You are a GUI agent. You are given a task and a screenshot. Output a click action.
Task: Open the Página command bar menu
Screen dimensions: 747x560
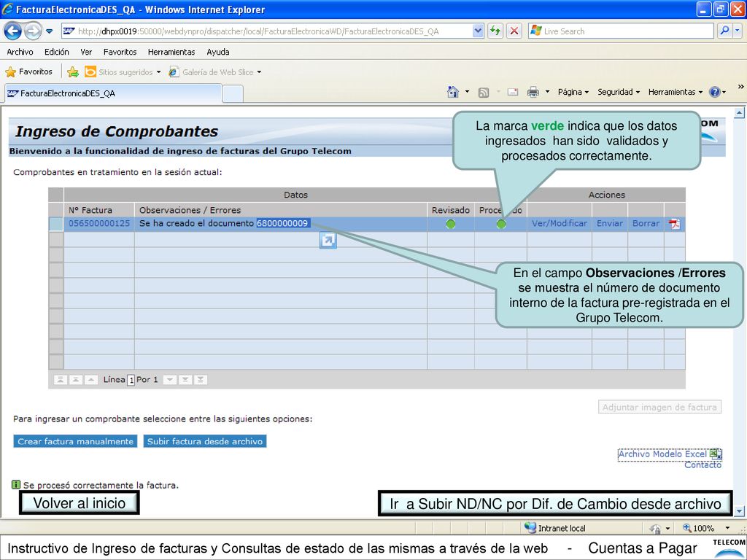tap(573, 92)
